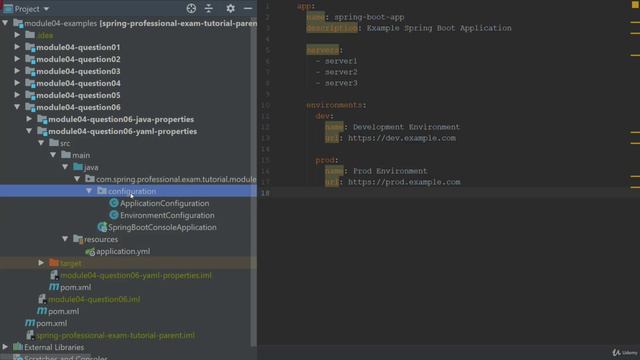Viewport: 640px width, 360px height.
Task: Click the main folder icon
Action: pos(66,155)
